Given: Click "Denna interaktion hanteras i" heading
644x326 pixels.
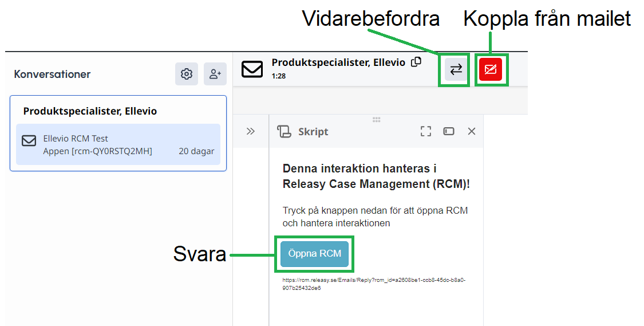Looking at the screenshot, I should pos(359,168).
